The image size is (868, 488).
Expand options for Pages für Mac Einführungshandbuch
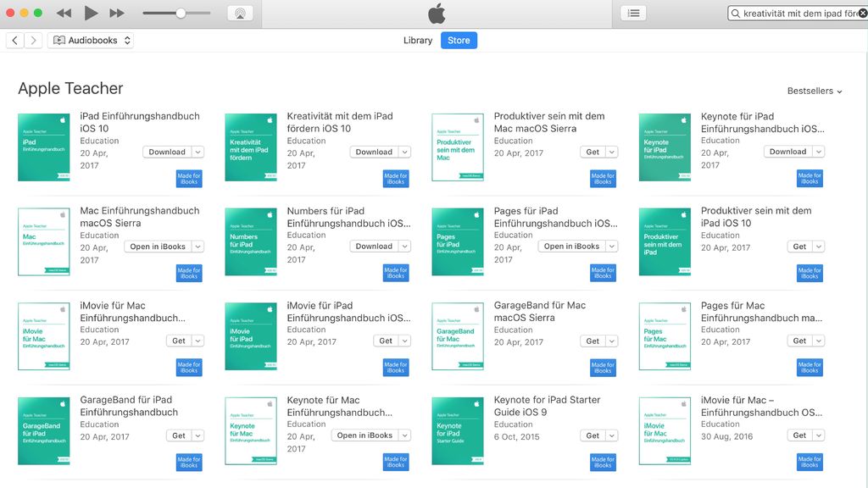click(x=819, y=341)
